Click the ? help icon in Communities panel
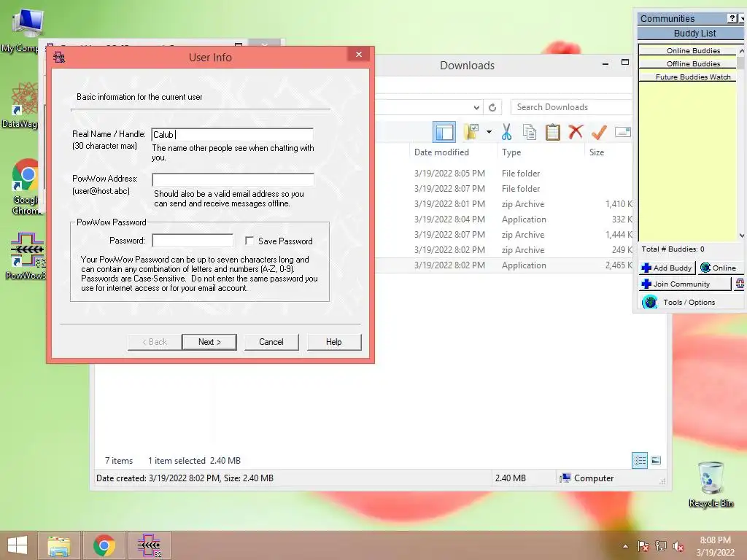The width and height of the screenshot is (747, 560). point(732,18)
